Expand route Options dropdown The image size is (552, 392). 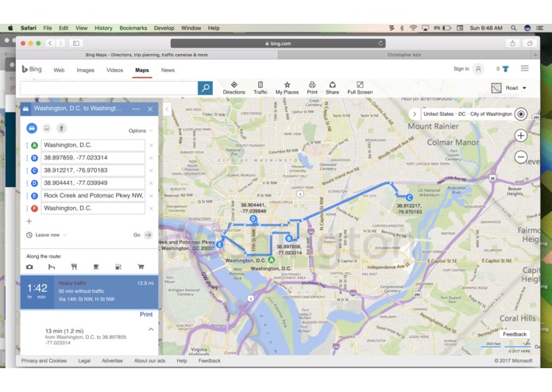(140, 130)
